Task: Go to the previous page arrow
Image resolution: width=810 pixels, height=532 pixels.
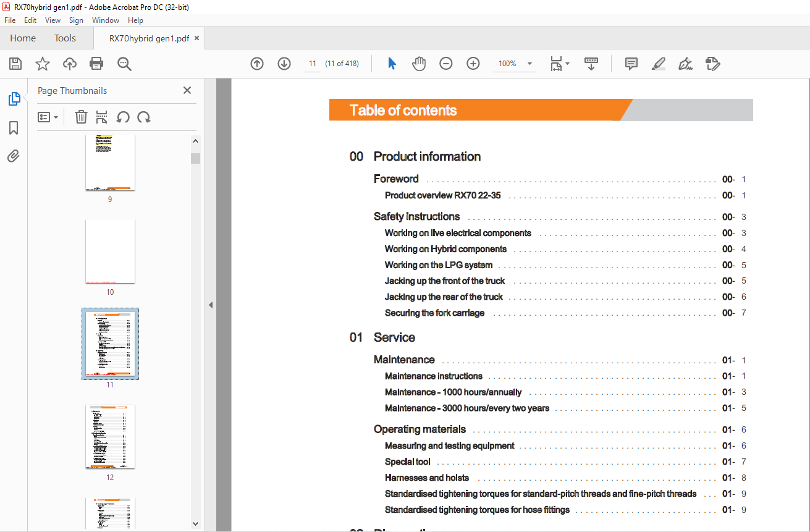Action: pos(257,64)
